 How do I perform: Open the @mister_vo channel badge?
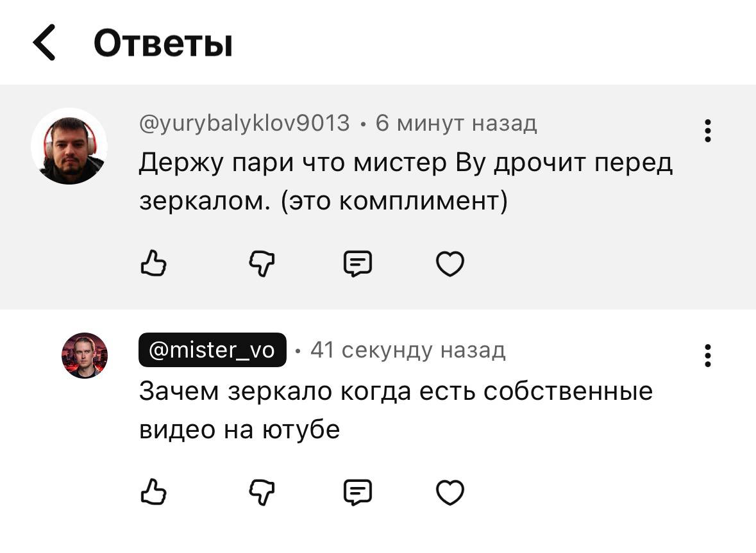[x=212, y=350]
